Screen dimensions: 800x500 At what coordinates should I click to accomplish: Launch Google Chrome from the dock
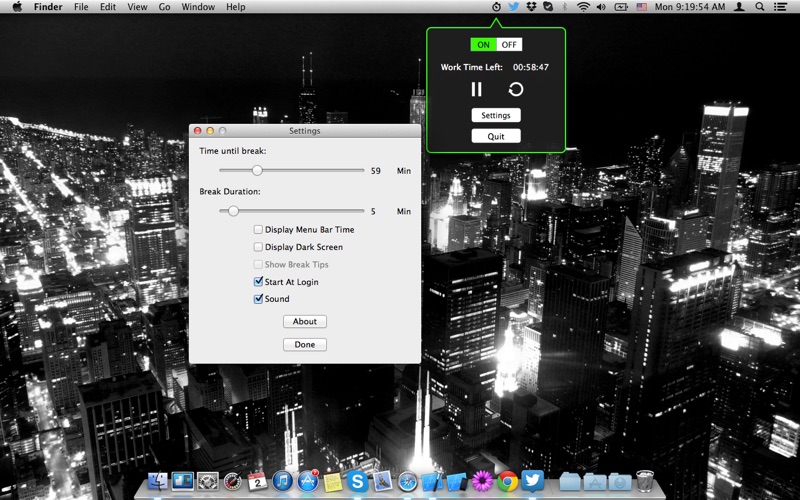pyautogui.click(x=508, y=481)
